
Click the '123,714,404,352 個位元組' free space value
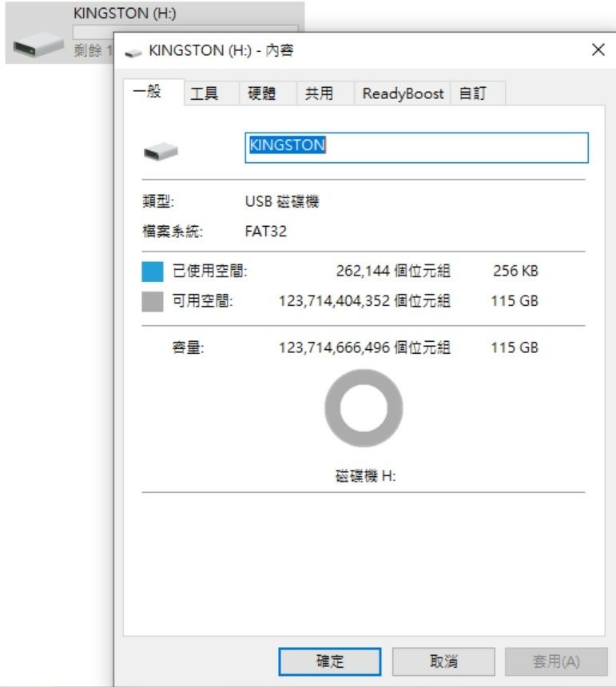364,301
